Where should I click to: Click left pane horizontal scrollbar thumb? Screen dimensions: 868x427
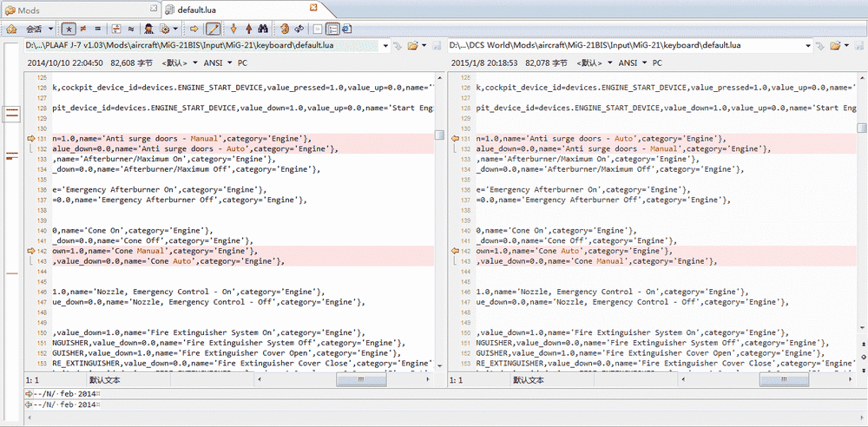[x=360, y=380]
